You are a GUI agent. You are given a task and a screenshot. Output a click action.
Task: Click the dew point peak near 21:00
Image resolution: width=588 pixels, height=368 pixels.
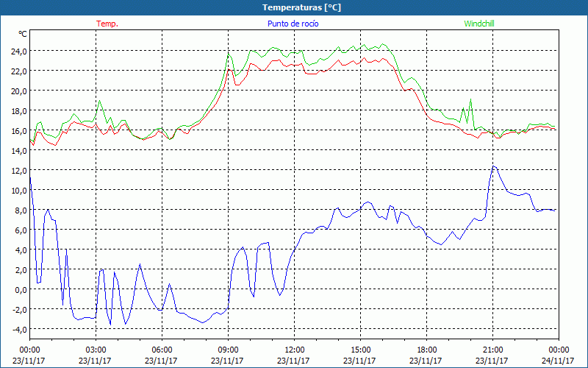[x=493, y=166]
